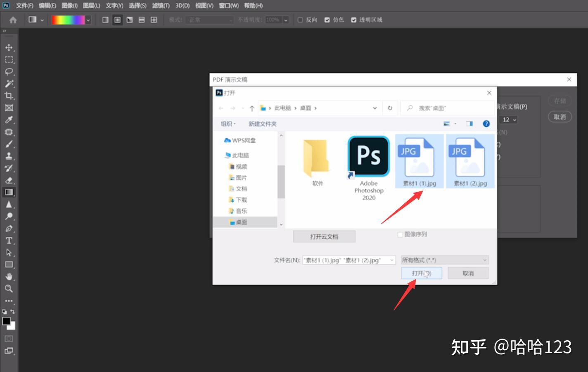Select the Clone Stamp tool
Viewport: 588px width, 372px height.
pyautogui.click(x=9, y=156)
